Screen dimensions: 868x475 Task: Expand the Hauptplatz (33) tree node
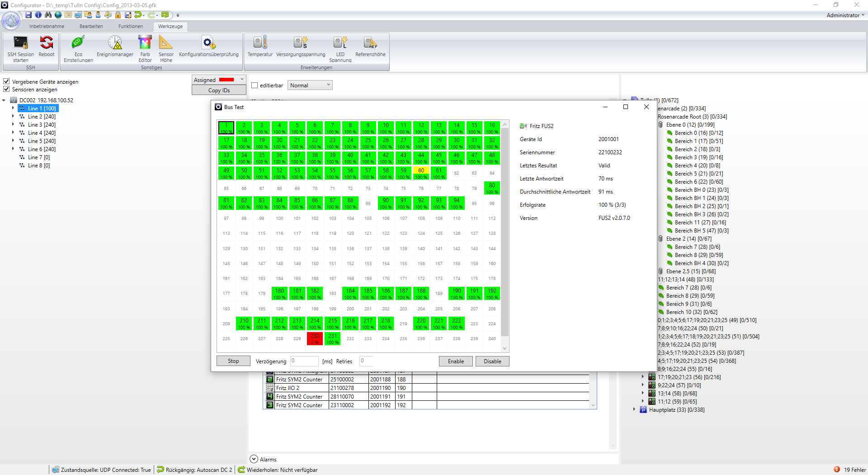[x=634, y=409]
